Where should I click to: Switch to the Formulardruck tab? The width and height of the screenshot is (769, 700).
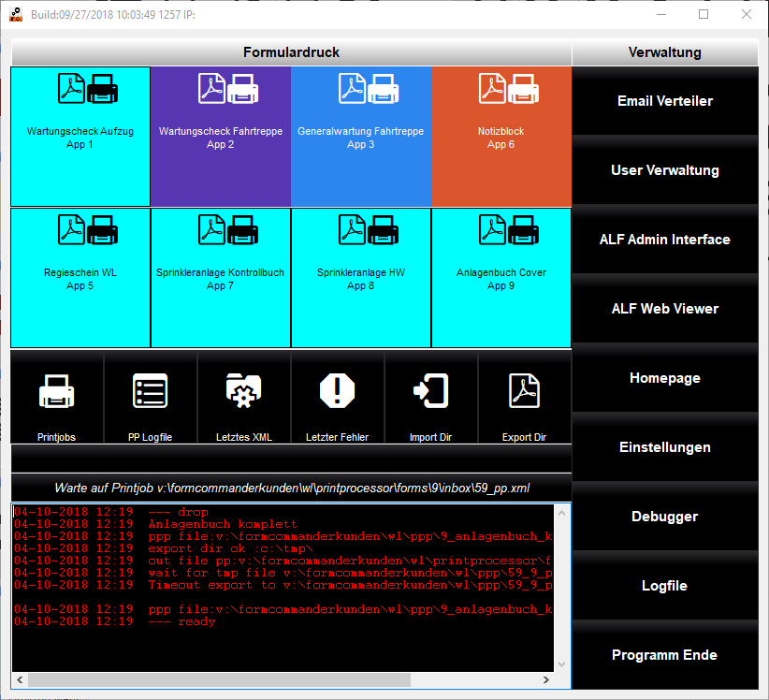[x=290, y=51]
